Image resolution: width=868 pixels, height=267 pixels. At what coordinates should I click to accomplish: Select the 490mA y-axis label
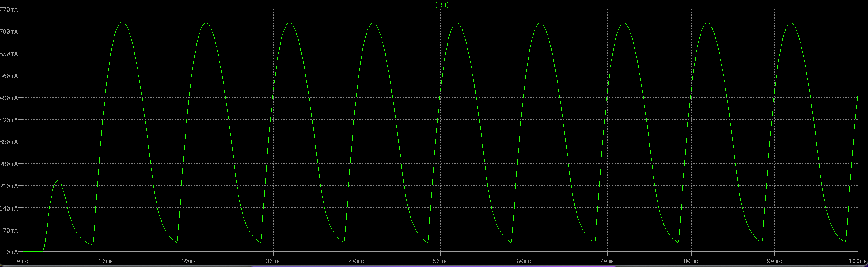9,98
